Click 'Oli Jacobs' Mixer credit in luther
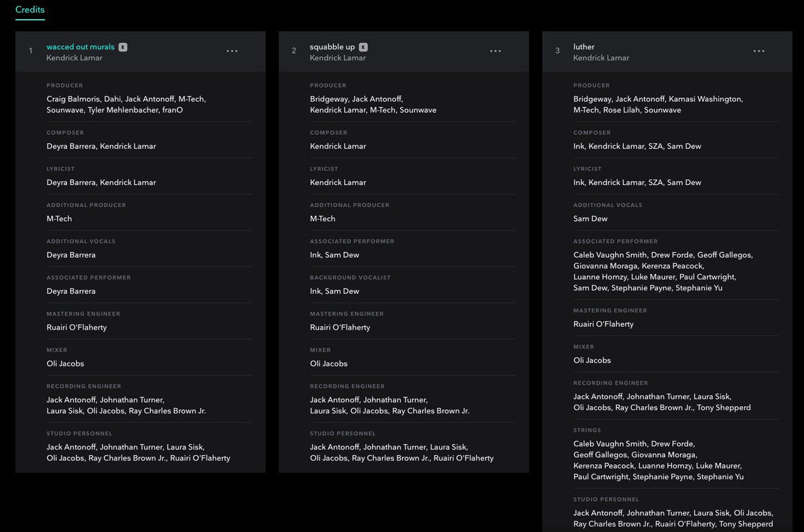The width and height of the screenshot is (804, 532). [592, 360]
